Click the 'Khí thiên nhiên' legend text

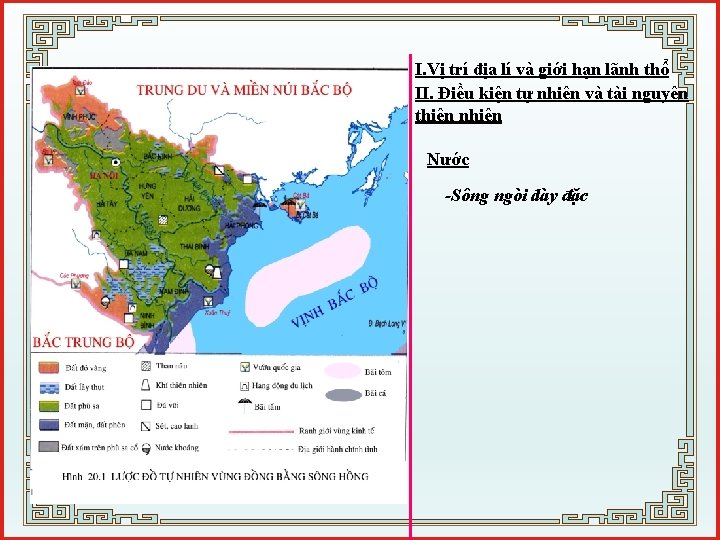pyautogui.click(x=181, y=385)
